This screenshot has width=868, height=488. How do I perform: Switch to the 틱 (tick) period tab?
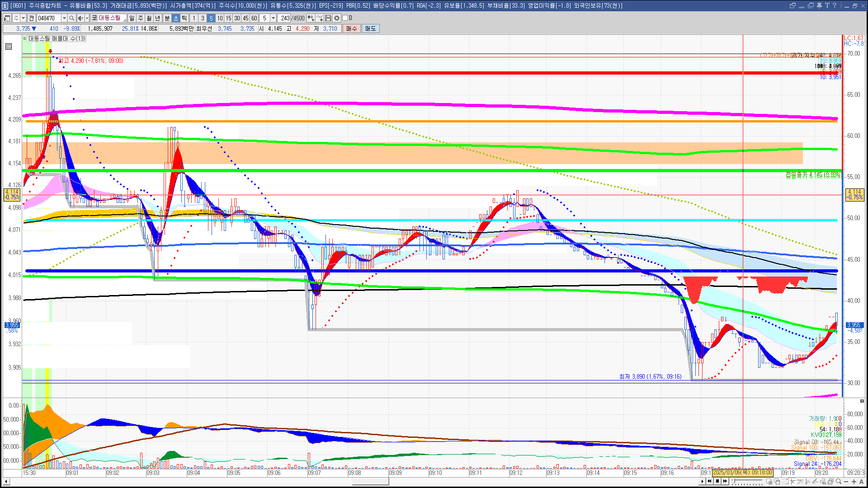tap(184, 18)
